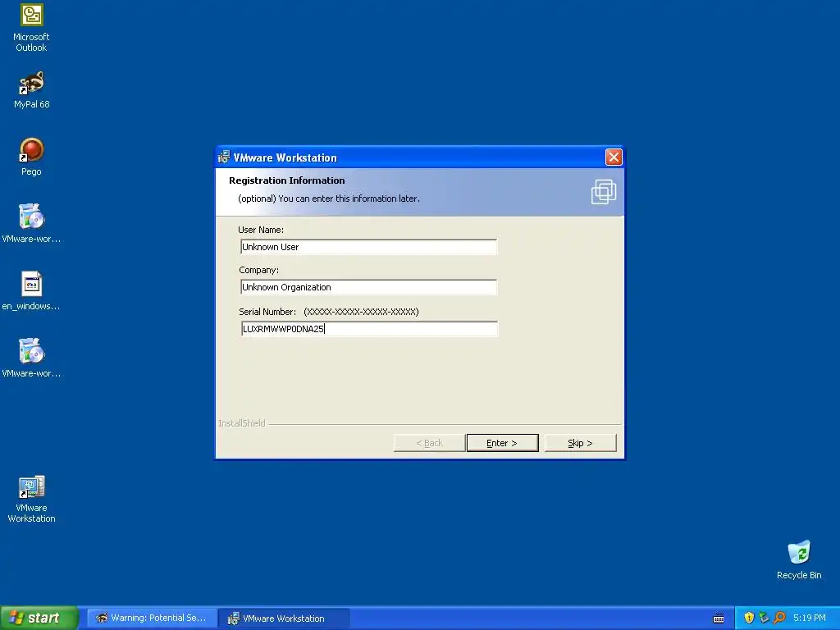Click the security shield tray icon
The width and height of the screenshot is (840, 630).
(749, 618)
